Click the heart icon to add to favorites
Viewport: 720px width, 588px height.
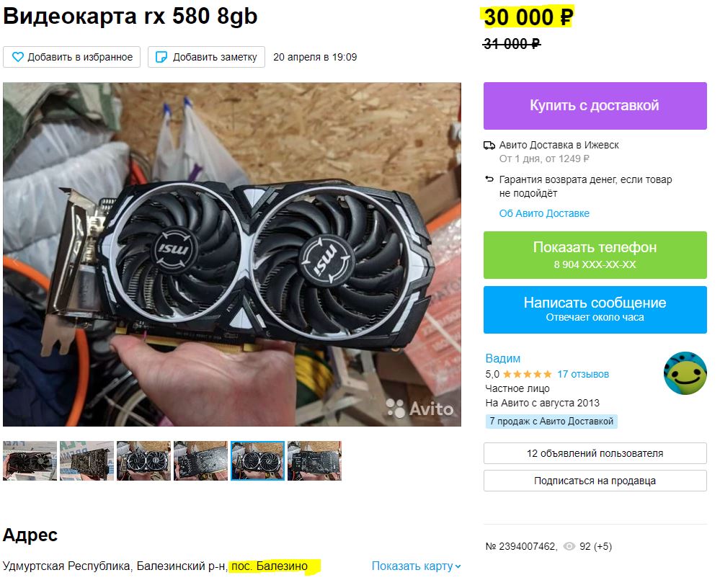(x=17, y=57)
